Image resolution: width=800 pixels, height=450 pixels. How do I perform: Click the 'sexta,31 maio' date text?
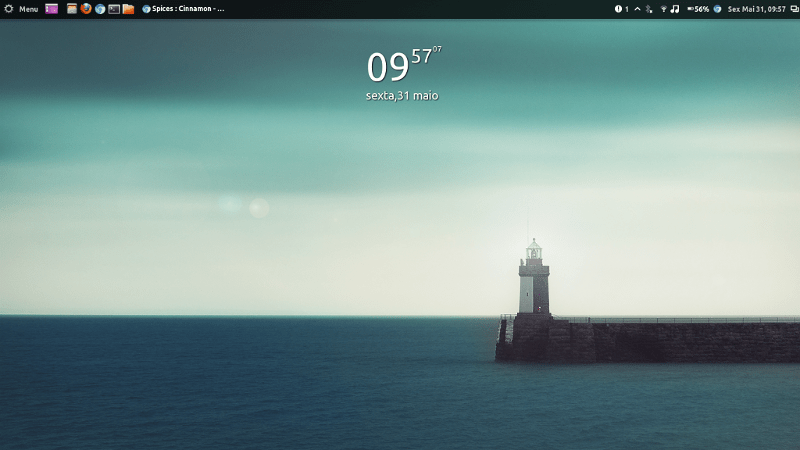point(402,95)
